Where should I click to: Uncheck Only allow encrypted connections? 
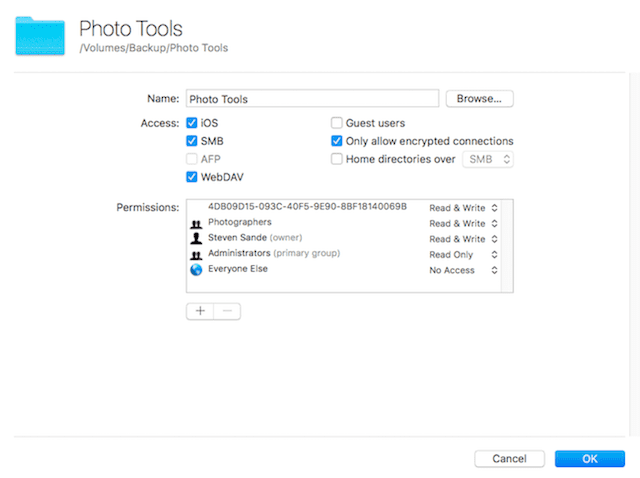click(x=337, y=141)
